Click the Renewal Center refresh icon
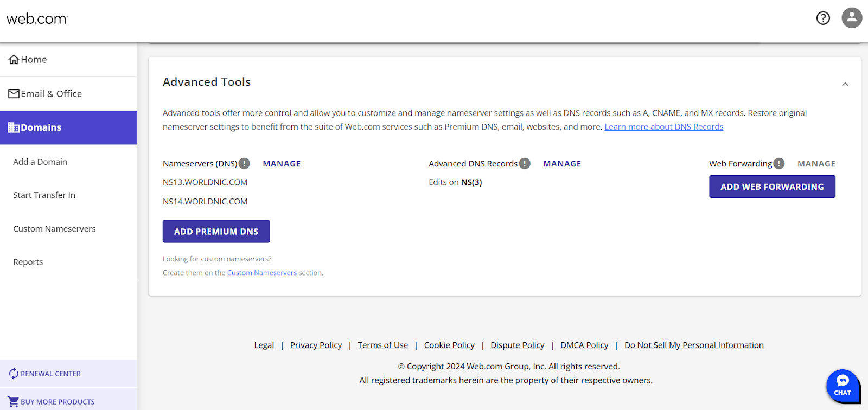 14,374
